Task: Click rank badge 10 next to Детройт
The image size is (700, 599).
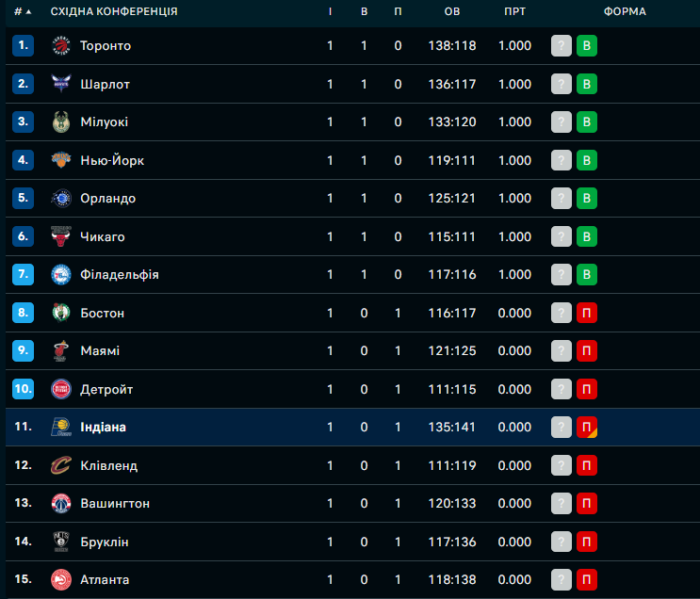Action: pos(24,389)
